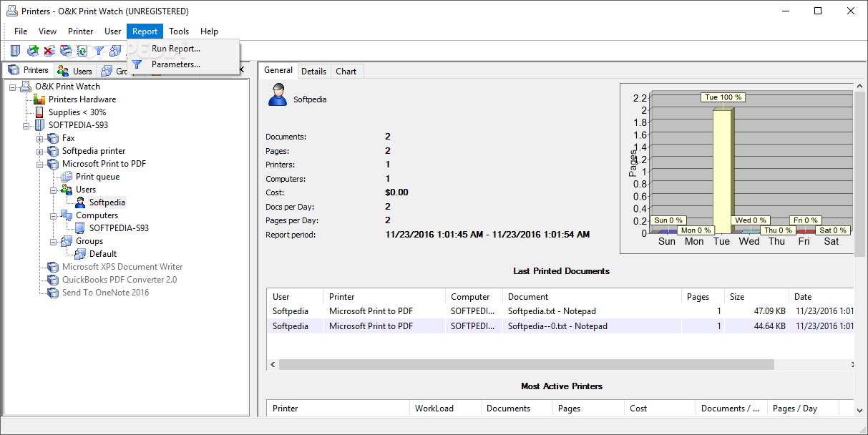Click the color printer toolbar icon
This screenshot has height=435, width=868.
point(66,51)
